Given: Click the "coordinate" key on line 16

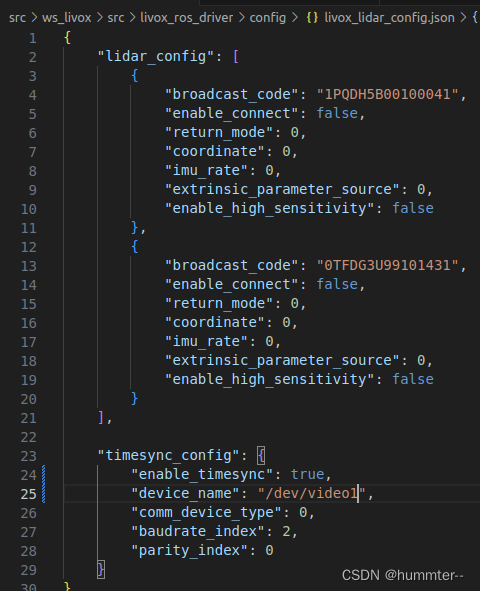Looking at the screenshot, I should coord(215,322).
